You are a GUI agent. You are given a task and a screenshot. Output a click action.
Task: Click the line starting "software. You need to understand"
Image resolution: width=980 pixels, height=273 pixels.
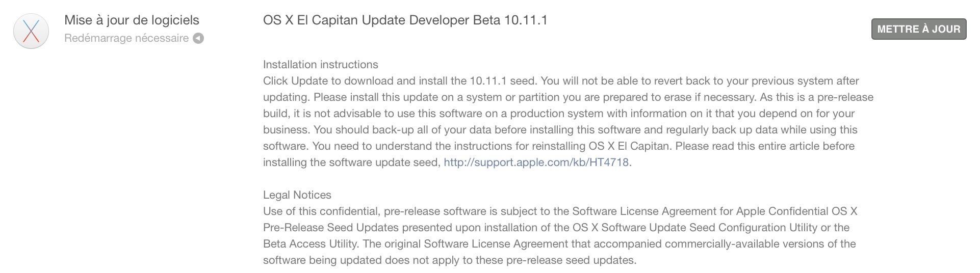tap(559, 146)
